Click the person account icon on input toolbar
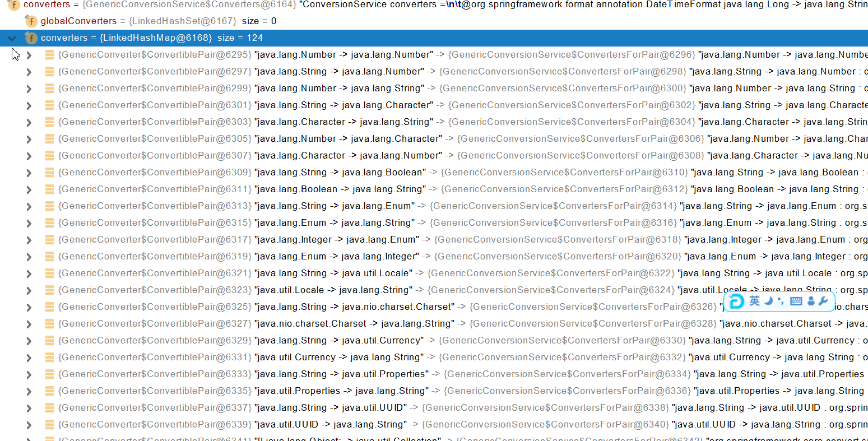This screenshot has width=868, height=441. (x=811, y=301)
